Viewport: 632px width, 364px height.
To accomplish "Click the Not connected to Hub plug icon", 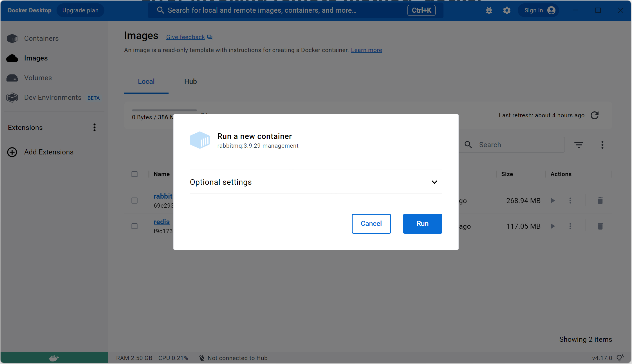I will 201,358.
